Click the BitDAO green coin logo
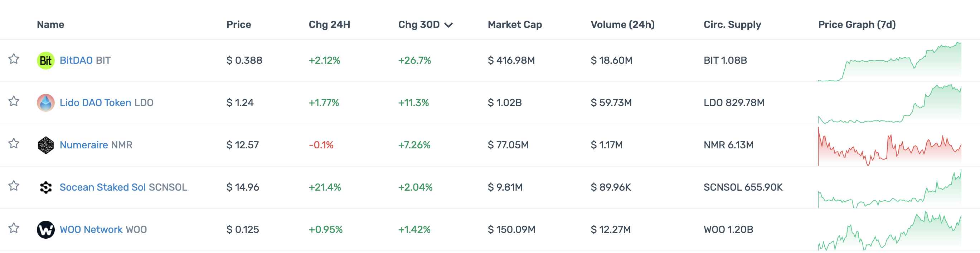This screenshot has width=980, height=253. pos(46,61)
